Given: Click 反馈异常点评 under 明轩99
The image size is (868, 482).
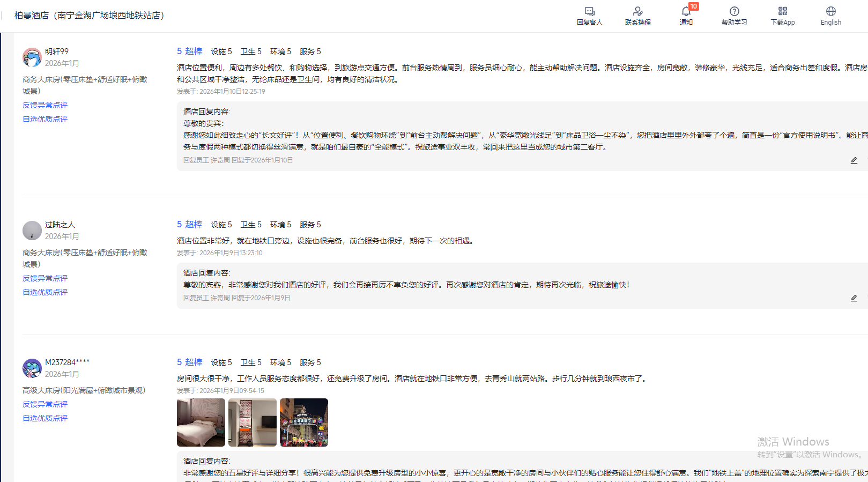Looking at the screenshot, I should [x=45, y=105].
